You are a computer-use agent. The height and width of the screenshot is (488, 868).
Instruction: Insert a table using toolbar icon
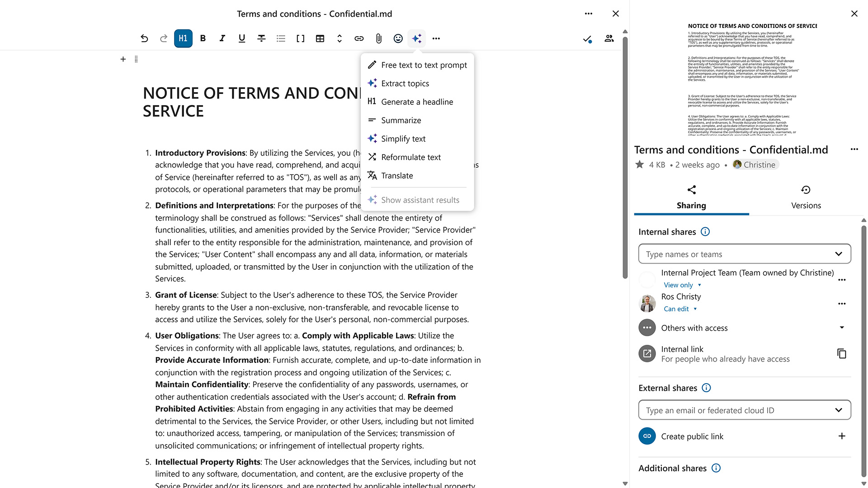tap(320, 38)
